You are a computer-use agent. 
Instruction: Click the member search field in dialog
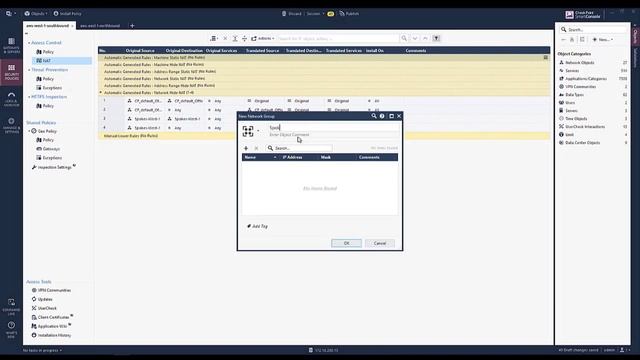click(x=299, y=148)
